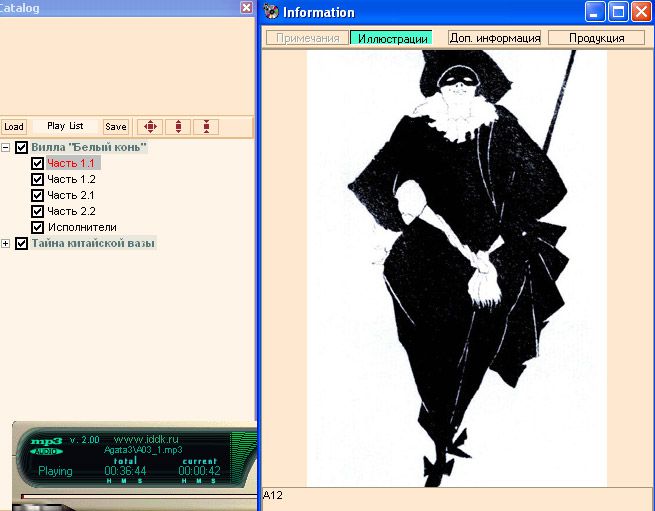
Task: Uncheck the Часть 1.1 checkbox
Action: [38, 163]
